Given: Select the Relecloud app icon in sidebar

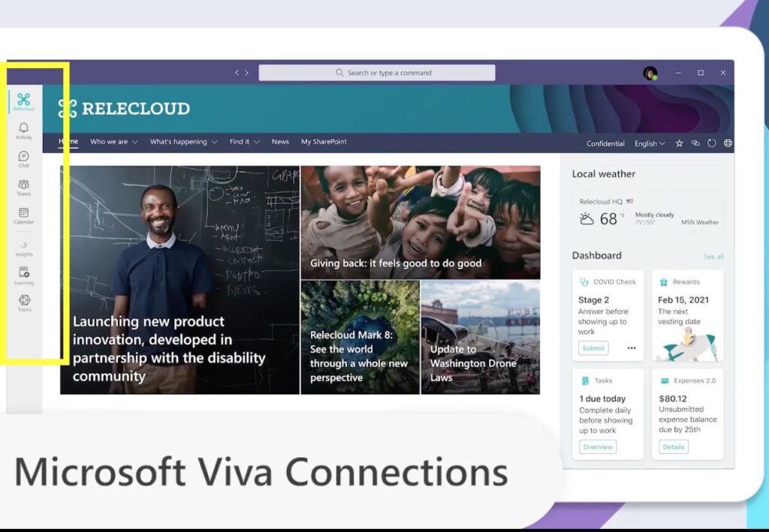Looking at the screenshot, I should tap(24, 101).
